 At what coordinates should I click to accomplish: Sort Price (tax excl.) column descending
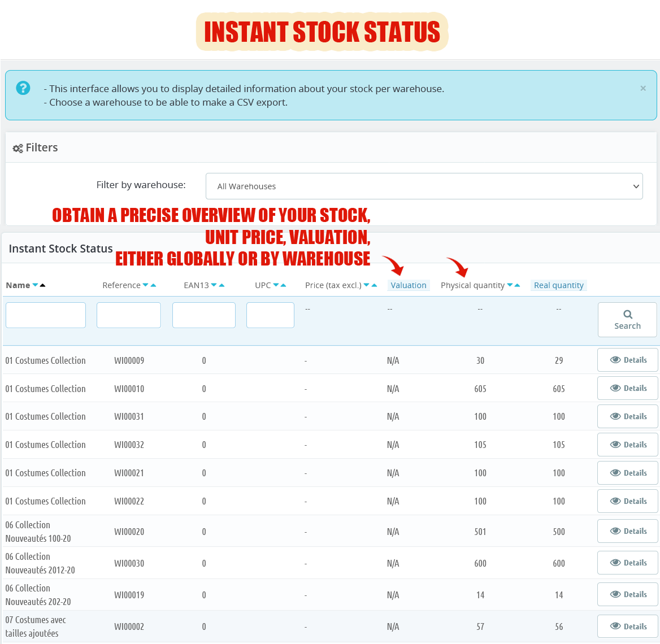[366, 285]
